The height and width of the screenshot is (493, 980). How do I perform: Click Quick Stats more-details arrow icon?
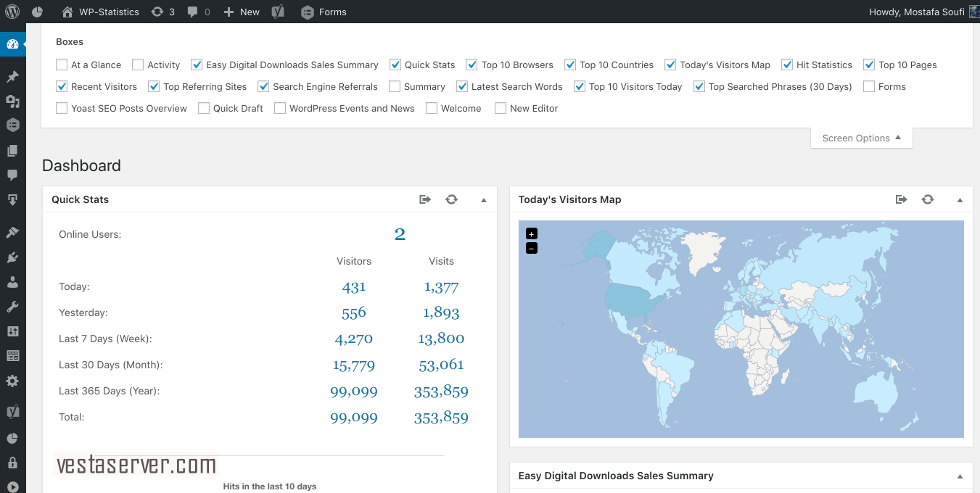click(x=425, y=199)
